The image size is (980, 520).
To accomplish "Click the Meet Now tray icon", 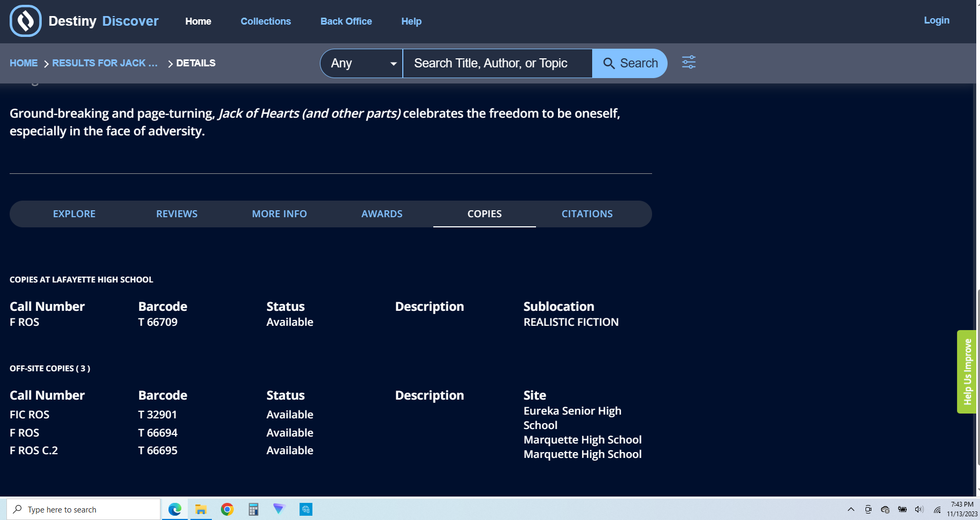I will pyautogui.click(x=868, y=509).
